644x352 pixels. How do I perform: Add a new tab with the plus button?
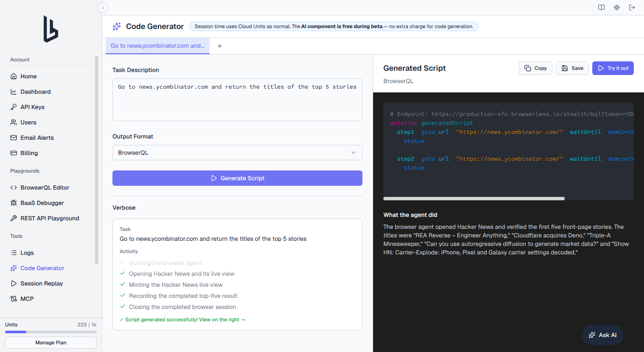tap(220, 46)
